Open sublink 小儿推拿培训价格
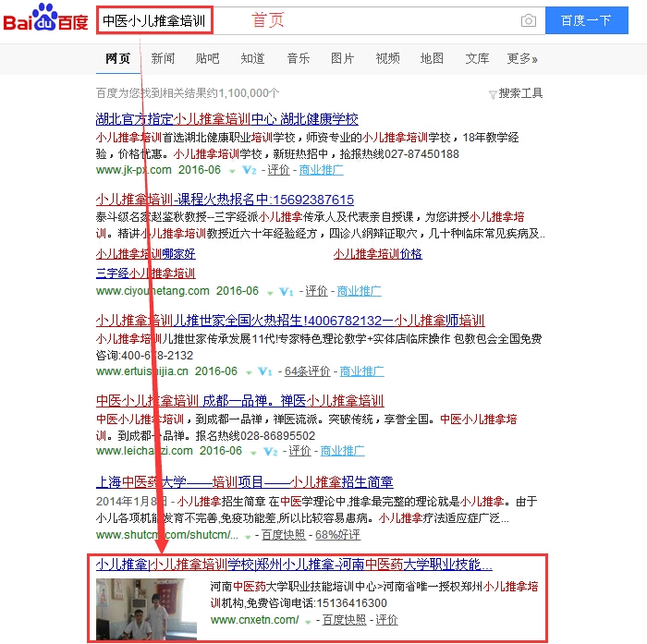This screenshot has height=644, width=647. click(377, 254)
